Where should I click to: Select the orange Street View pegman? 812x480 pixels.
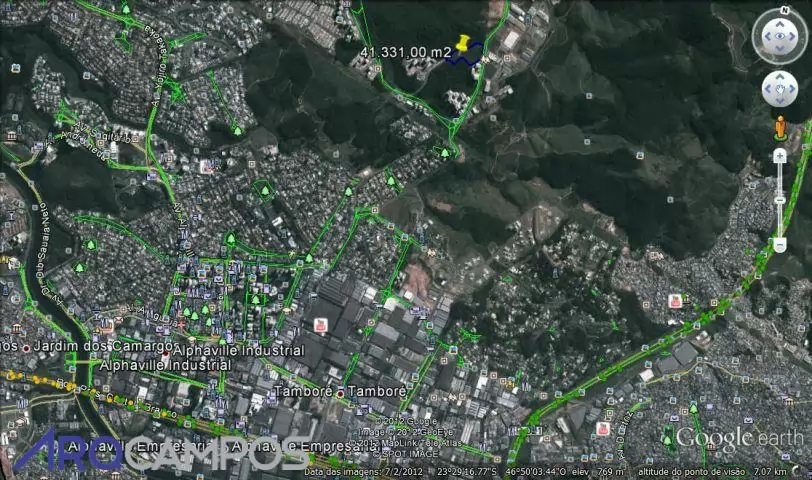(x=780, y=126)
